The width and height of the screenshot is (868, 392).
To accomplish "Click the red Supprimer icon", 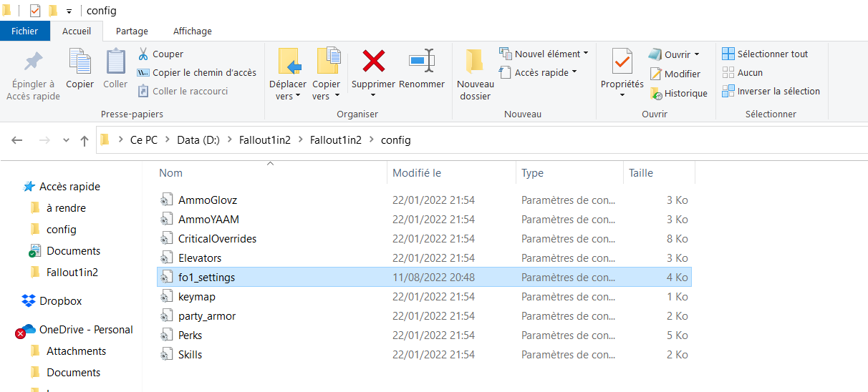I will click(373, 61).
